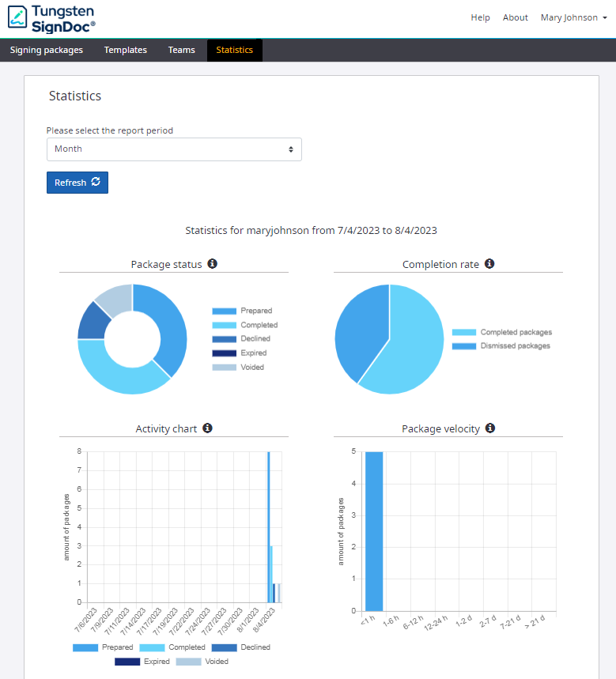Click the info icon beside Activity chart

point(207,428)
